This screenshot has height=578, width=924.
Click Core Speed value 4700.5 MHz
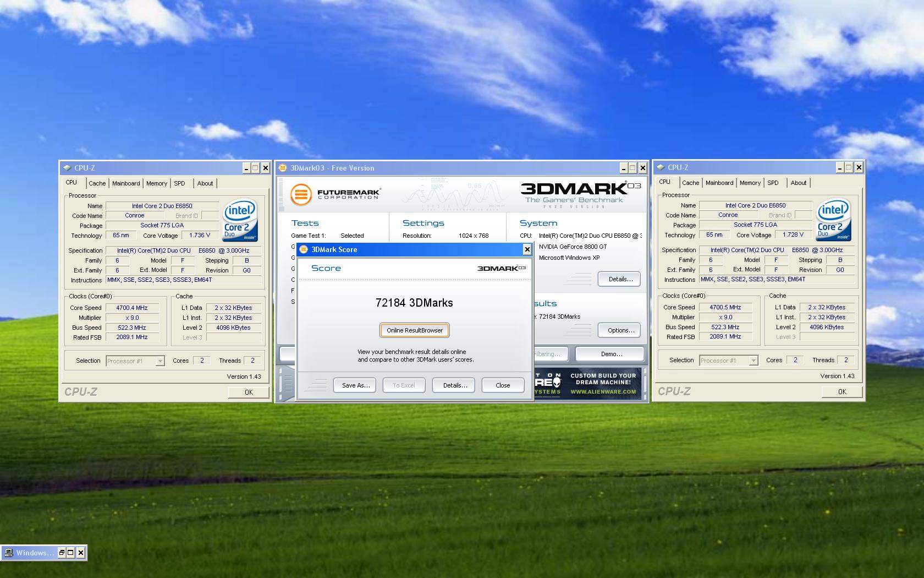click(x=725, y=307)
